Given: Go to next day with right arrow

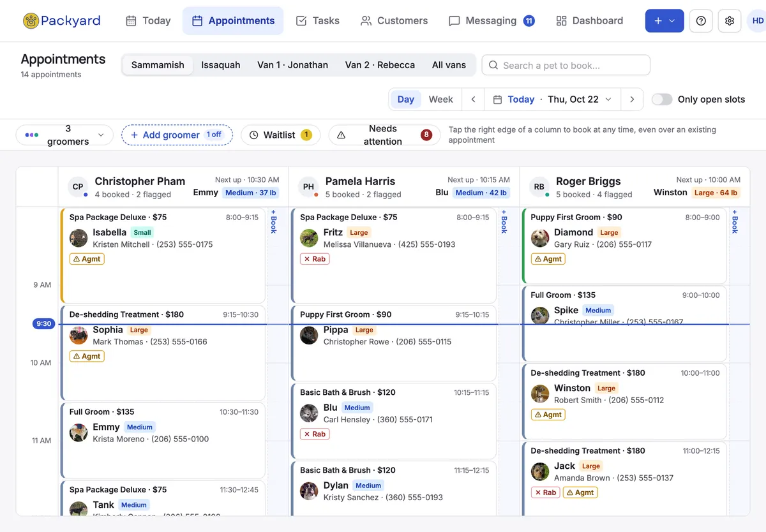Looking at the screenshot, I should pos(632,100).
